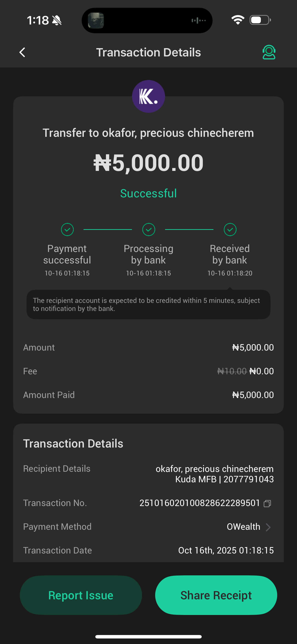Tap the Processing by bank checkmark
Image resolution: width=297 pixels, height=644 pixels.
point(149,229)
